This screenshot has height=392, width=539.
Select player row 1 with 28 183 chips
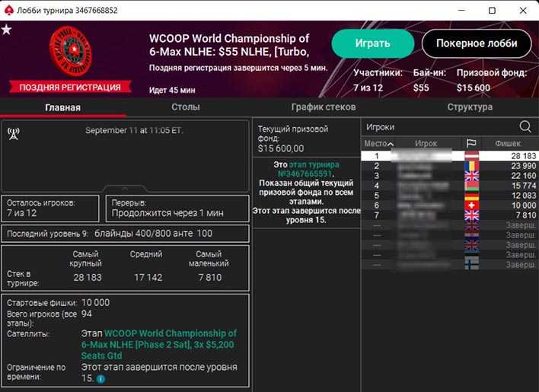(x=450, y=155)
